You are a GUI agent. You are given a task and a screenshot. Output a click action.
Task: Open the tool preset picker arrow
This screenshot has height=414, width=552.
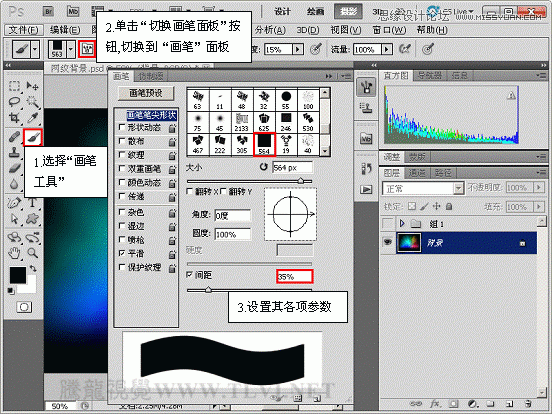34,49
